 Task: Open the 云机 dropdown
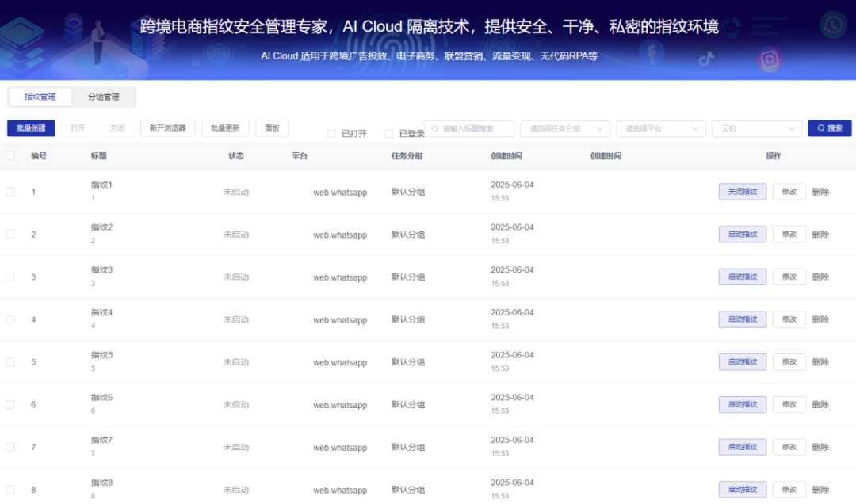point(757,129)
